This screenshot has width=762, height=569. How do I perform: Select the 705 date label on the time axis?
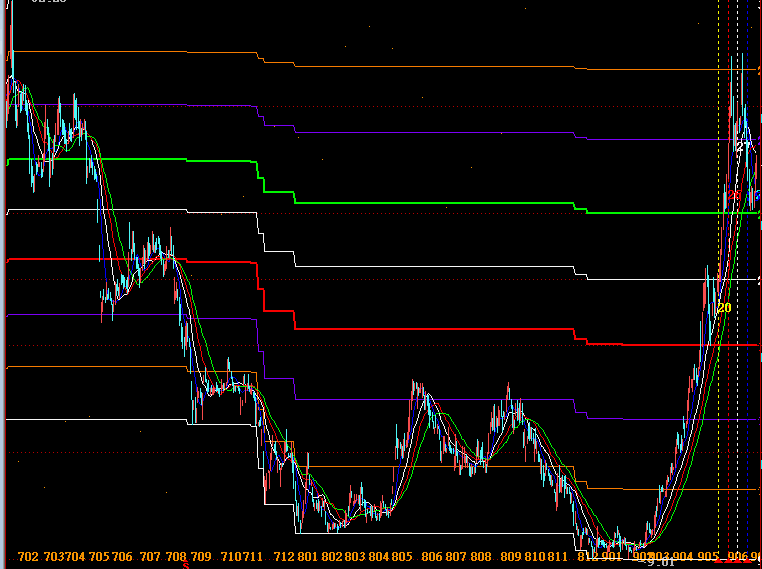tap(99, 556)
